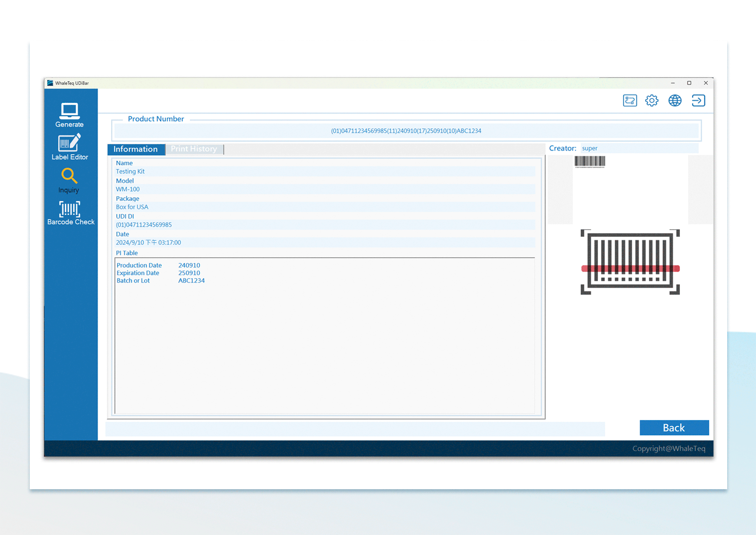Click the large barcode scanner image
This screenshot has height=535, width=756.
(x=630, y=262)
